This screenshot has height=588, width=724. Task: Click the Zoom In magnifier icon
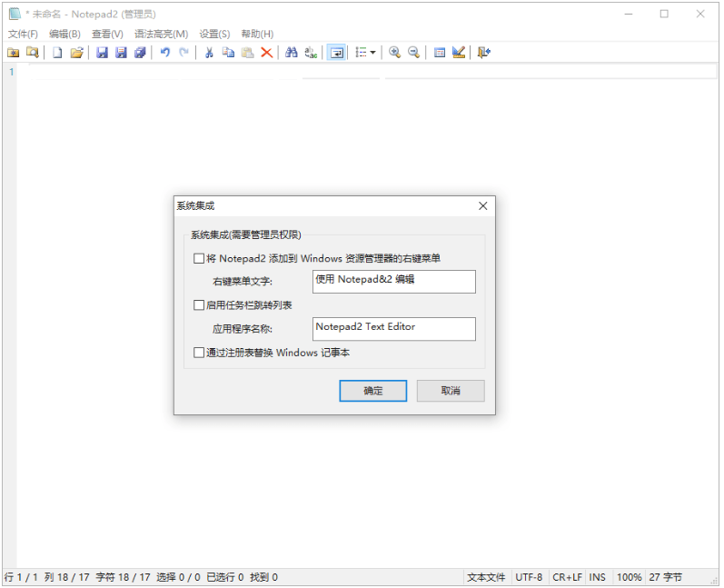394,53
